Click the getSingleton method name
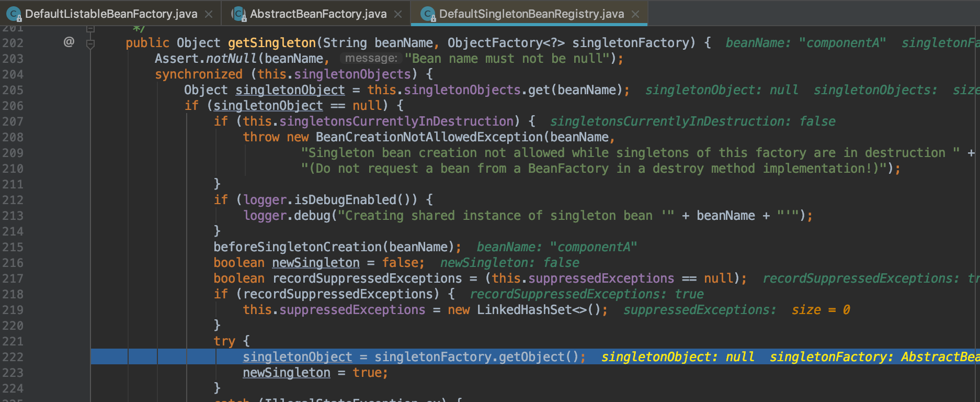Viewport: 980px width, 402px height. click(272, 43)
